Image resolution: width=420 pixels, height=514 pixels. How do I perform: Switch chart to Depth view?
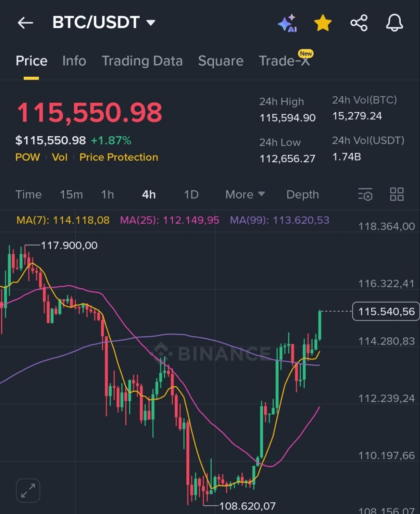(302, 194)
